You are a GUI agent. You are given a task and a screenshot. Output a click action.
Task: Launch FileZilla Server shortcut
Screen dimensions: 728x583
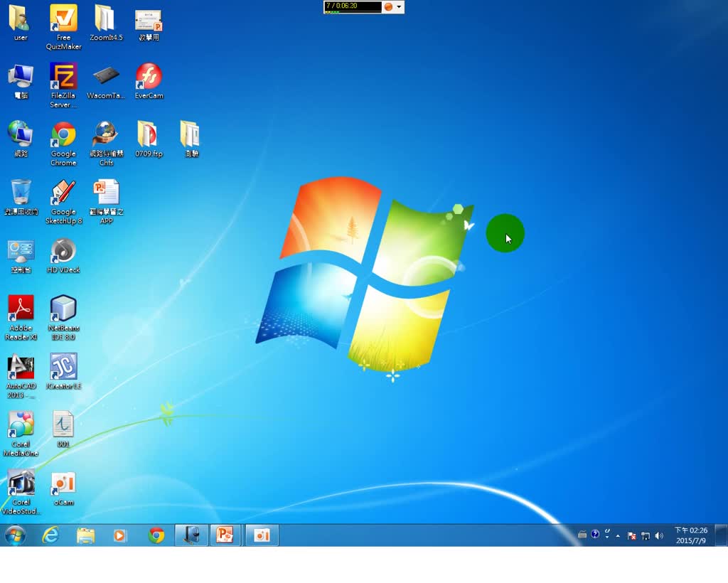click(x=63, y=85)
